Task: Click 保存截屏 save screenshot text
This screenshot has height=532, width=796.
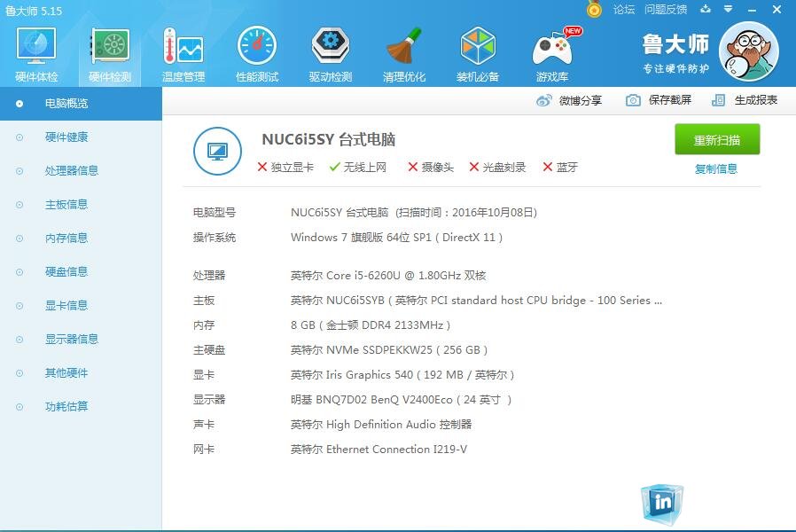Action: [x=669, y=100]
